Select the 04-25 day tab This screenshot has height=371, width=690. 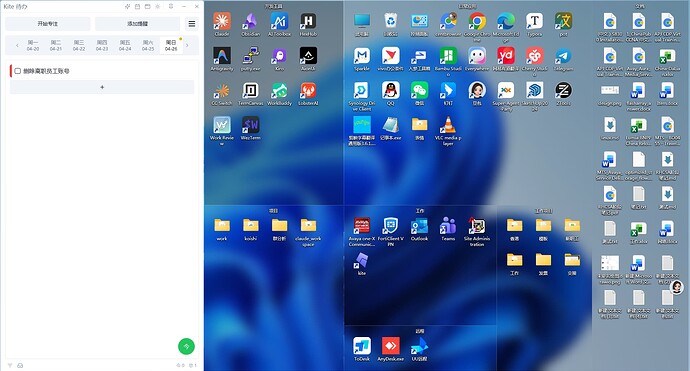click(x=148, y=45)
